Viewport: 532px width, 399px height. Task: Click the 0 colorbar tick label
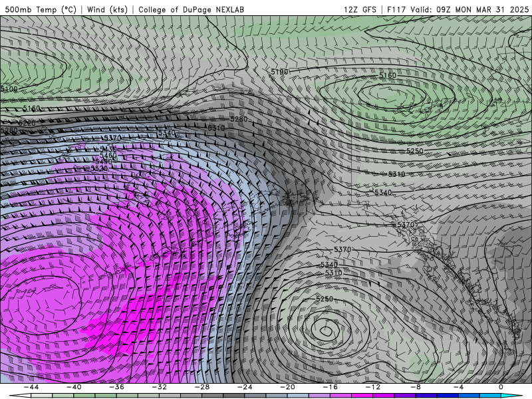point(501,387)
